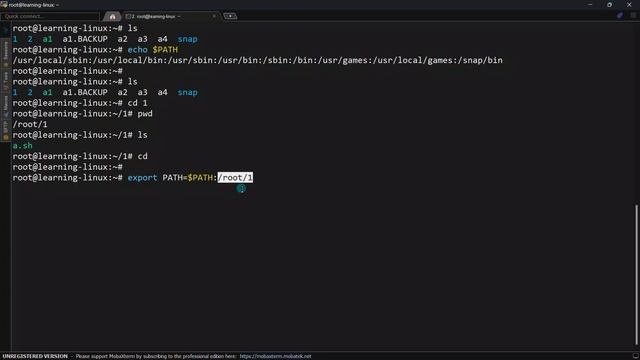Viewport: 640px width, 360px height.
Task: Click the highlighted /root/1 text
Action: (235, 178)
